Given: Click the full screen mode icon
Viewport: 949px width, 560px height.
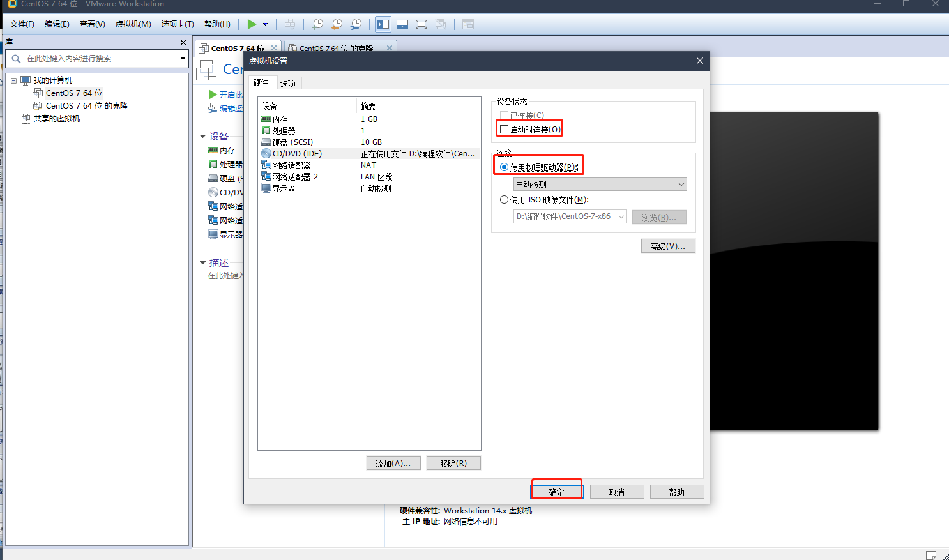Looking at the screenshot, I should (x=421, y=24).
